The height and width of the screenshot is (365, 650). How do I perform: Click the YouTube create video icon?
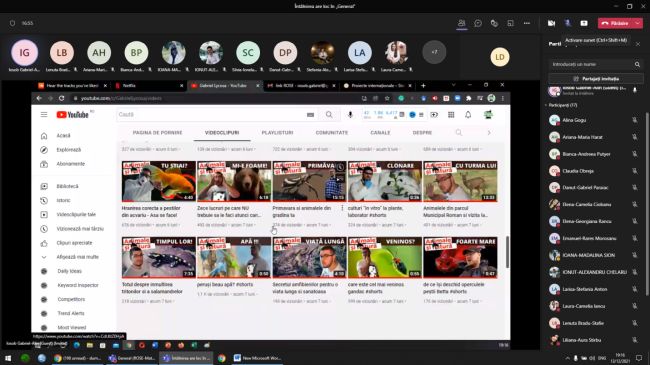pos(434,114)
